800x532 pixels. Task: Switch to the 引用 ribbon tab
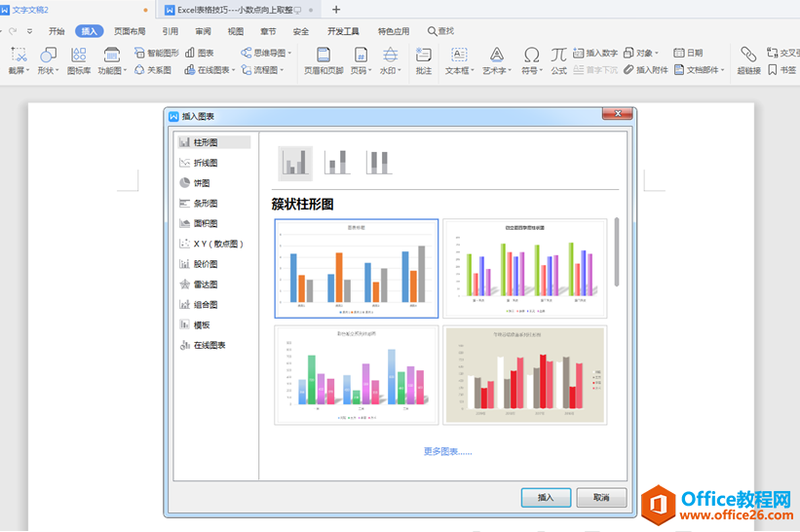click(x=170, y=31)
